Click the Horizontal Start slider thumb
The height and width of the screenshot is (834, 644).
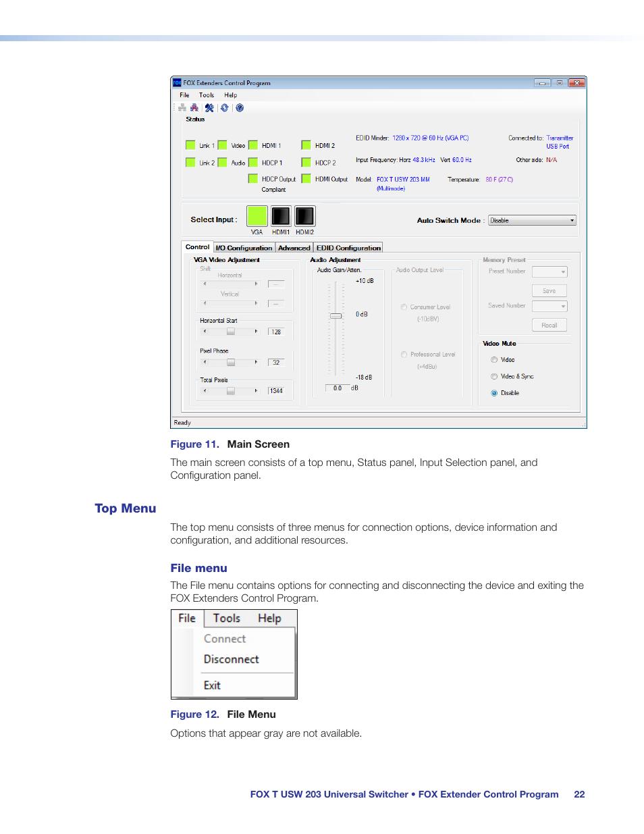click(x=231, y=332)
